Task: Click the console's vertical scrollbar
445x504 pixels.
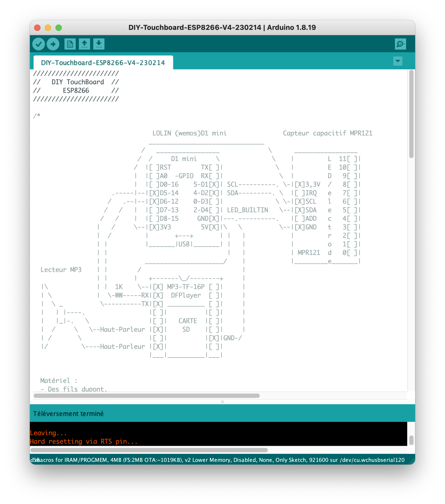Action: tap(411, 440)
